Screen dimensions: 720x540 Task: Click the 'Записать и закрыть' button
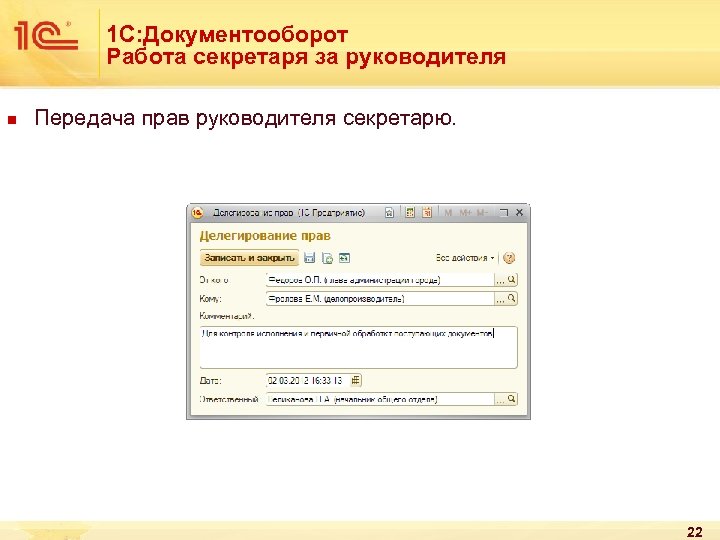[x=249, y=258]
